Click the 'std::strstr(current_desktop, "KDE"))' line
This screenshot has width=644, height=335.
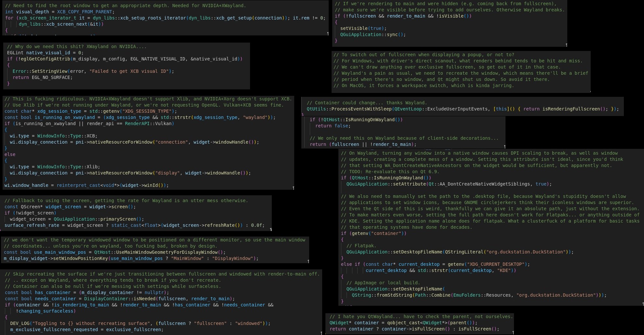click(x=441, y=270)
